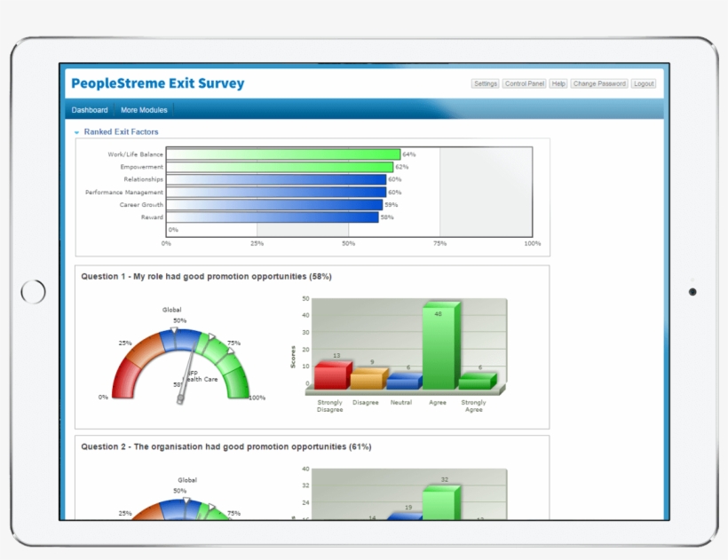
Task: Click the blue Relationships bar
Action: (275, 179)
